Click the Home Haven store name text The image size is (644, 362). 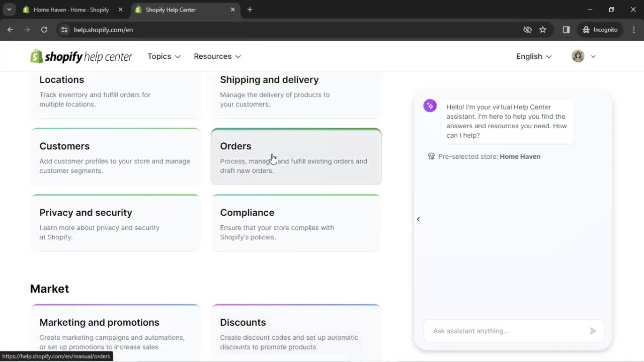click(x=520, y=156)
